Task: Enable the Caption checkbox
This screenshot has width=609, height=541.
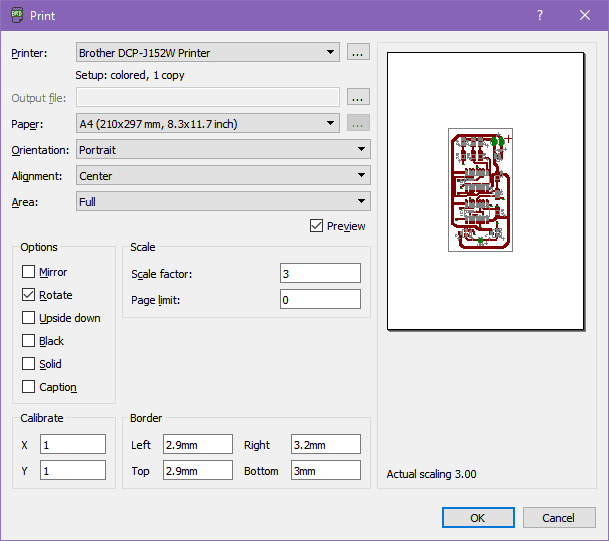Action: pyautogui.click(x=28, y=387)
